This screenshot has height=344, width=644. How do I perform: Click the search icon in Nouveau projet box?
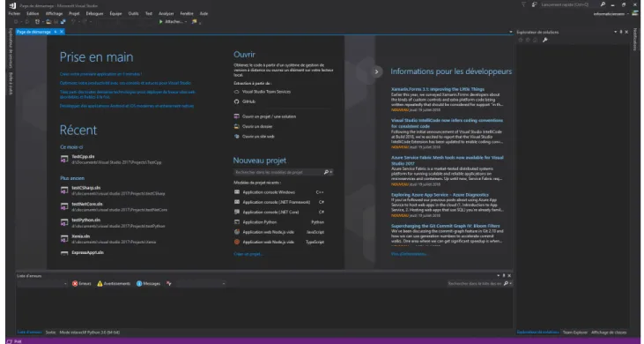pos(326,172)
